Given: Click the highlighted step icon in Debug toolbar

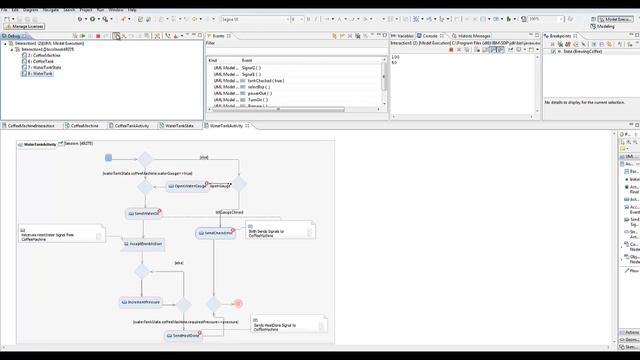Looking at the screenshot, I should tap(116, 36).
